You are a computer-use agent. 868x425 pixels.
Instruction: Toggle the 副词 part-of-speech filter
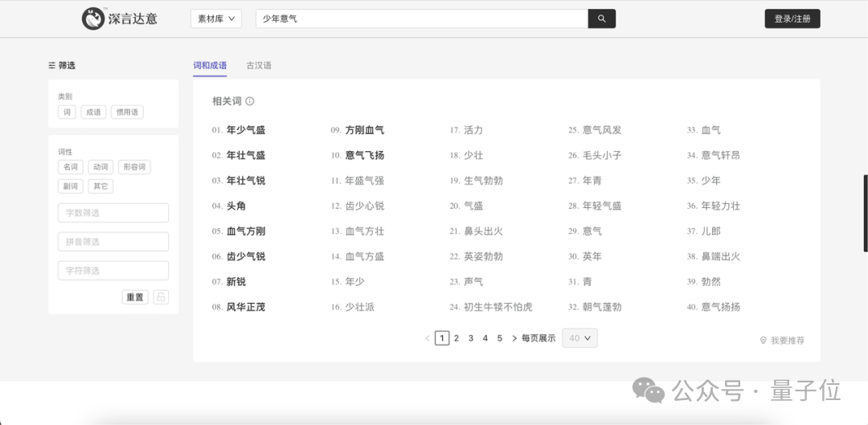pyautogui.click(x=70, y=186)
